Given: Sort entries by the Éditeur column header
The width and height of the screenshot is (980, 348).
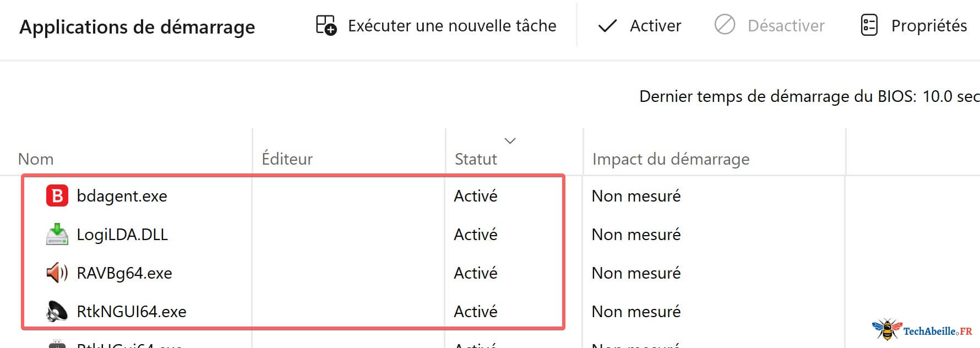Looking at the screenshot, I should point(287,159).
